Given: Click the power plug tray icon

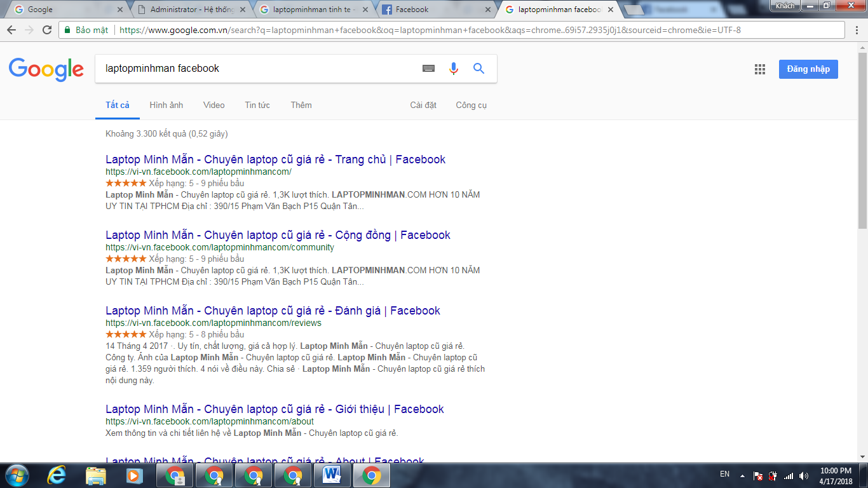Looking at the screenshot, I should tap(773, 475).
